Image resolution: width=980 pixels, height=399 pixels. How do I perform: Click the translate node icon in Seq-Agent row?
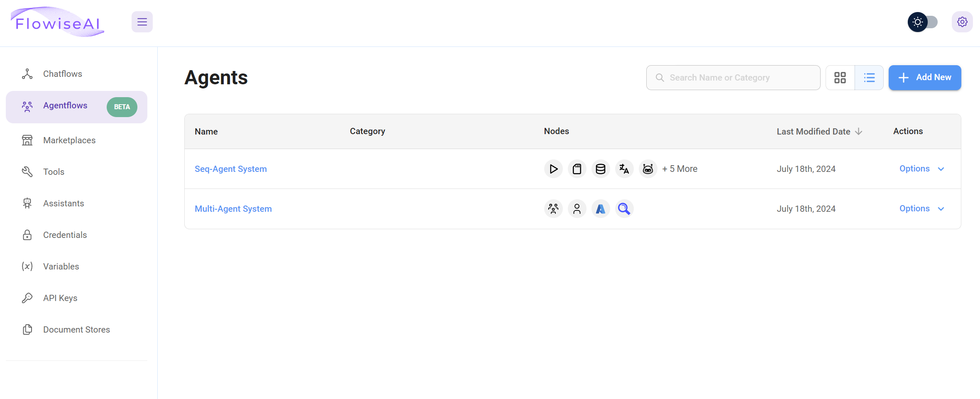point(624,169)
